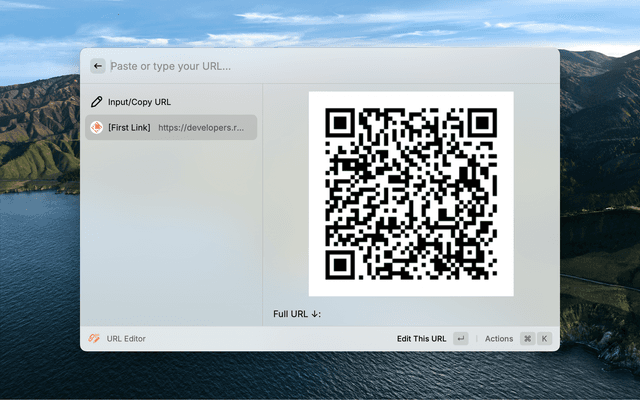
Task: Click the back arrow button
Action: click(98, 66)
